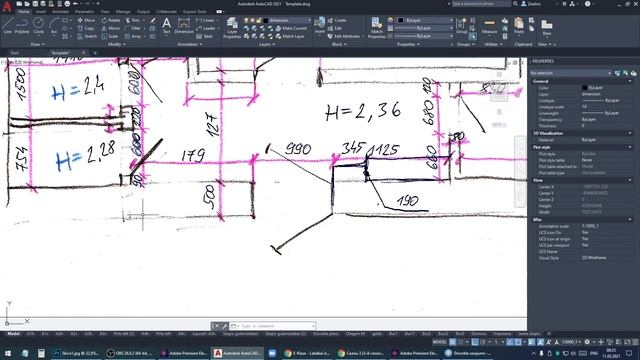
Task: Open the Annotate ribbon tab
Action: (60, 11)
